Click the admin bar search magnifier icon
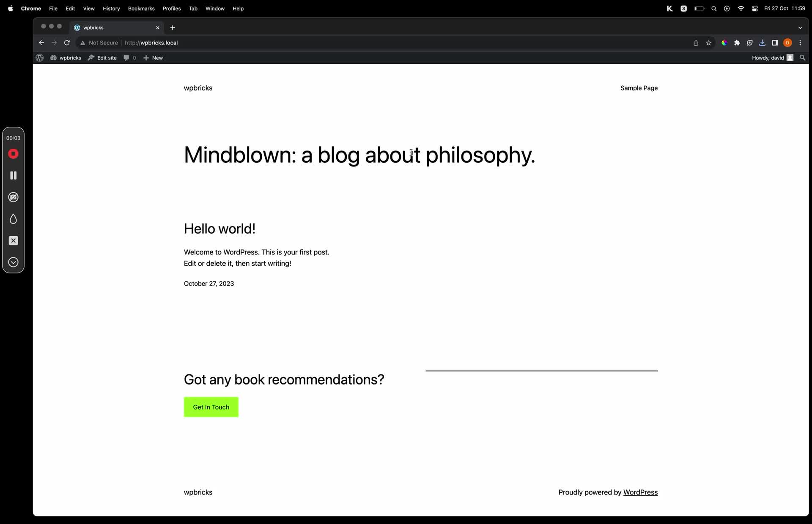This screenshot has width=812, height=524. (802, 58)
